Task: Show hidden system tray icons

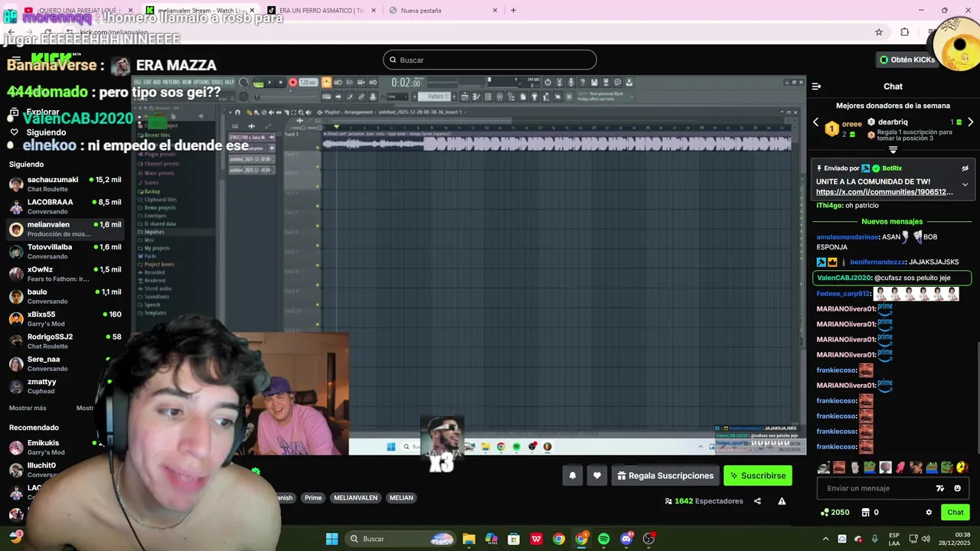Action: tap(825, 539)
